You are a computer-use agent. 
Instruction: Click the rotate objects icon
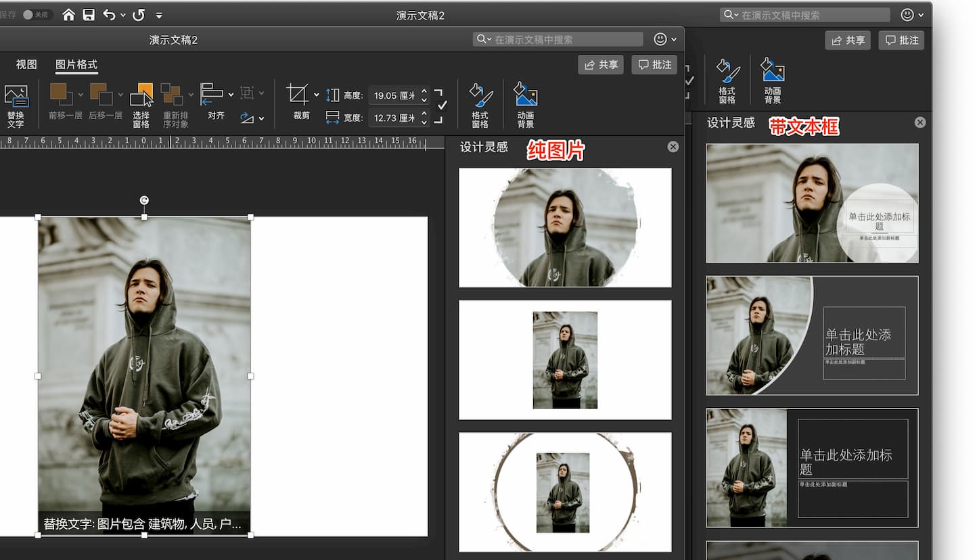pyautogui.click(x=247, y=118)
